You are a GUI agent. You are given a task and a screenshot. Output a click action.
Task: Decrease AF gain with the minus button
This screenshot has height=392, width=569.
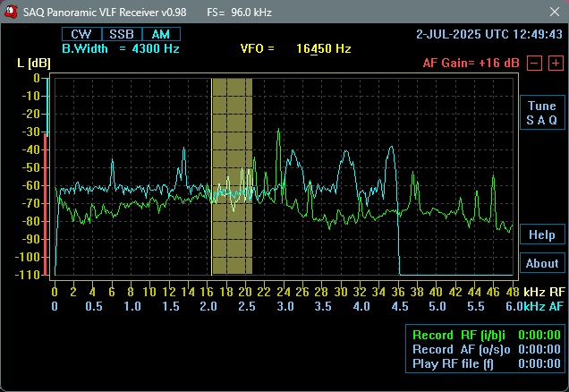(533, 64)
